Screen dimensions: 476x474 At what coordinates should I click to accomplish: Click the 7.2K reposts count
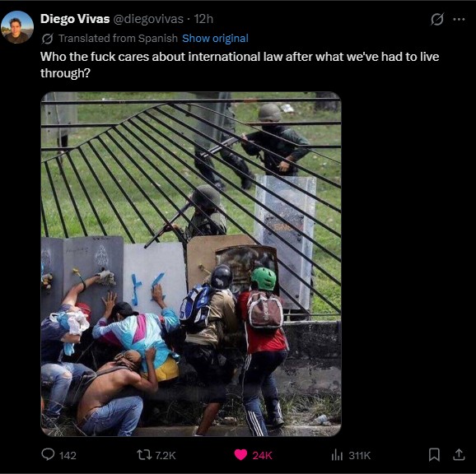click(166, 456)
